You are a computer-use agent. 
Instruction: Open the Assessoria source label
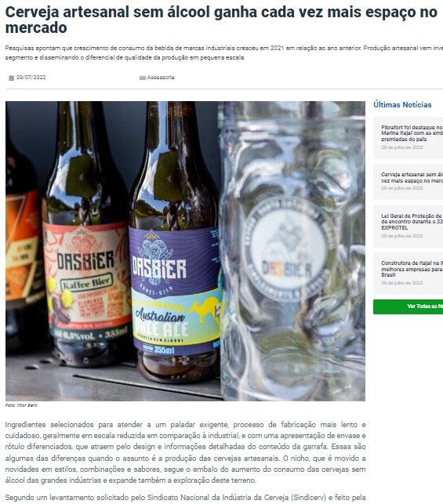(x=161, y=78)
